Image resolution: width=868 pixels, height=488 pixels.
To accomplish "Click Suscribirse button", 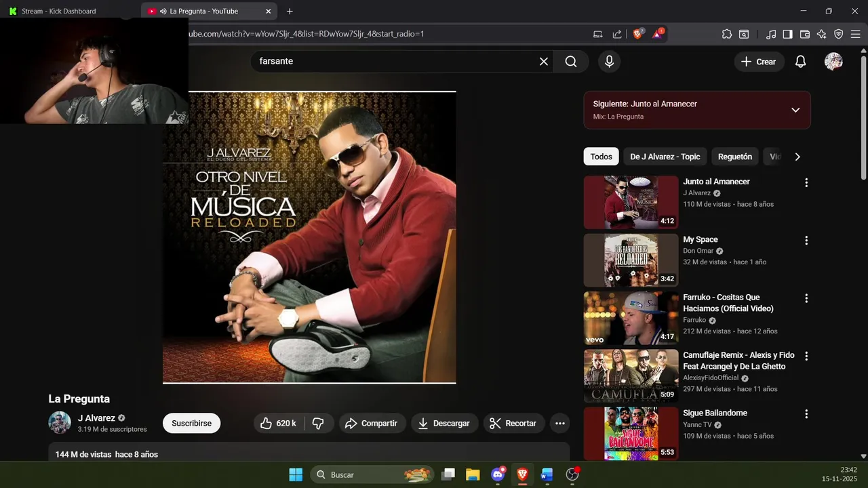I will click(x=191, y=423).
